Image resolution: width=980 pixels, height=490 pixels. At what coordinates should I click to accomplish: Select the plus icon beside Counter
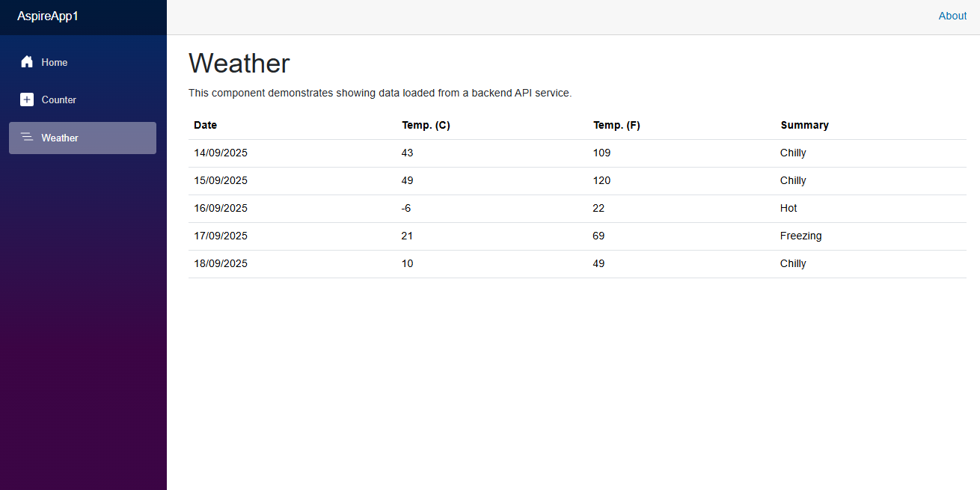pos(27,99)
